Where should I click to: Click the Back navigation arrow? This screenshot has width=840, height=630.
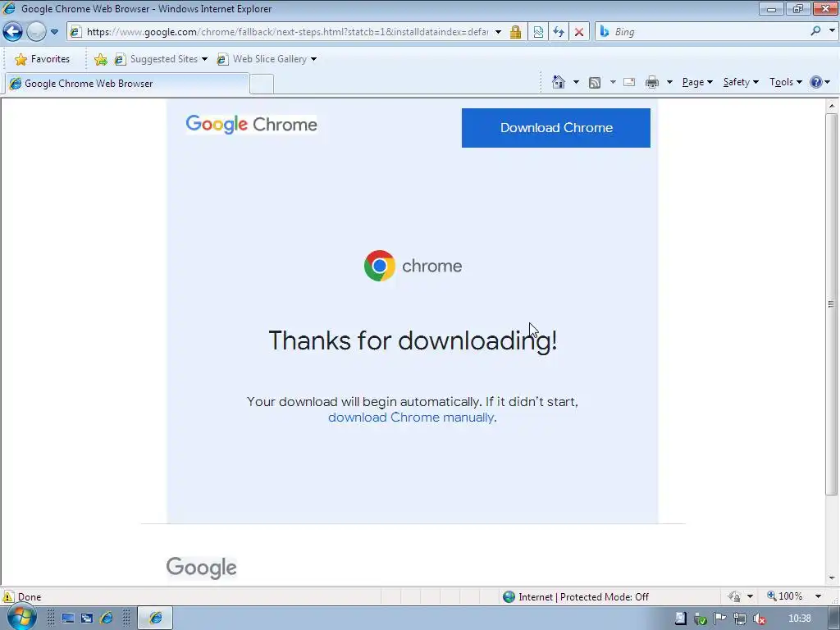point(13,32)
